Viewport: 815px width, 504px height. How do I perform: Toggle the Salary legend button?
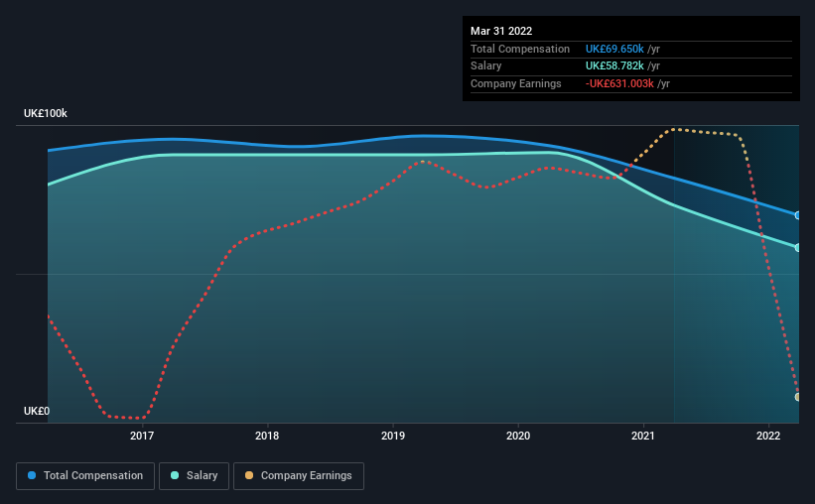click(194, 476)
